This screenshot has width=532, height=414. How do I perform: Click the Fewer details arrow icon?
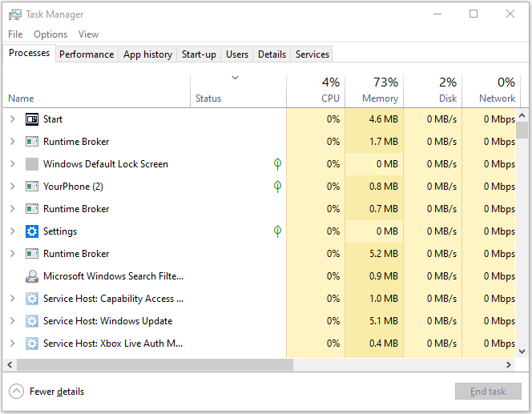(16, 392)
